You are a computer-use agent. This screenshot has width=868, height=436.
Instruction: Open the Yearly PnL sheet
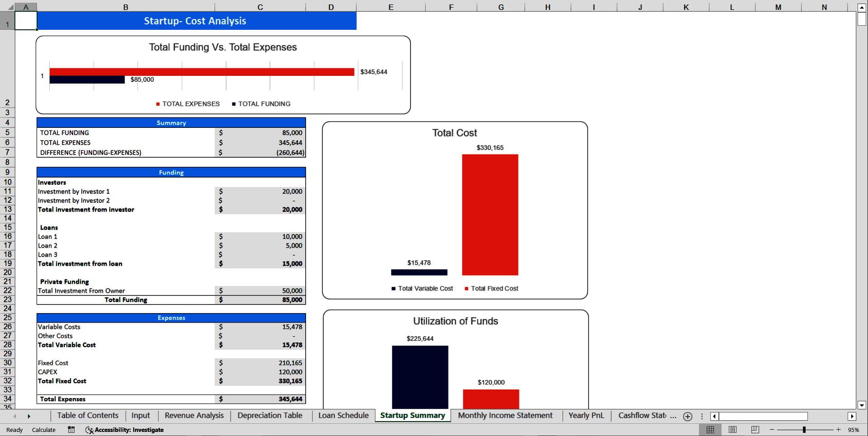[586, 416]
